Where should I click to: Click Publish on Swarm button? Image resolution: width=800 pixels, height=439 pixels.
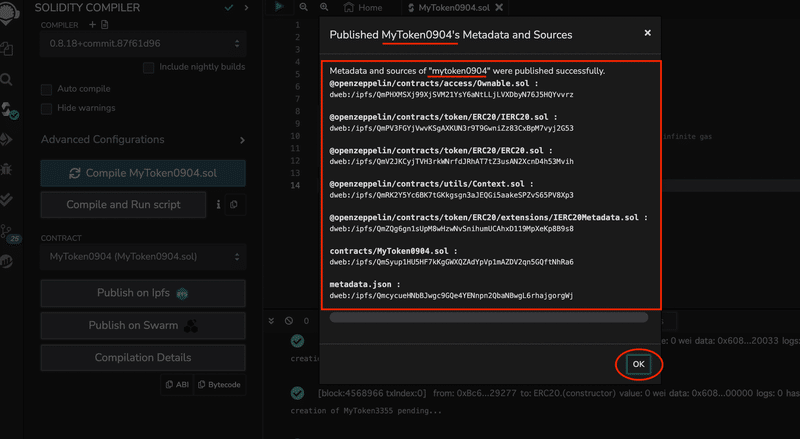point(143,326)
